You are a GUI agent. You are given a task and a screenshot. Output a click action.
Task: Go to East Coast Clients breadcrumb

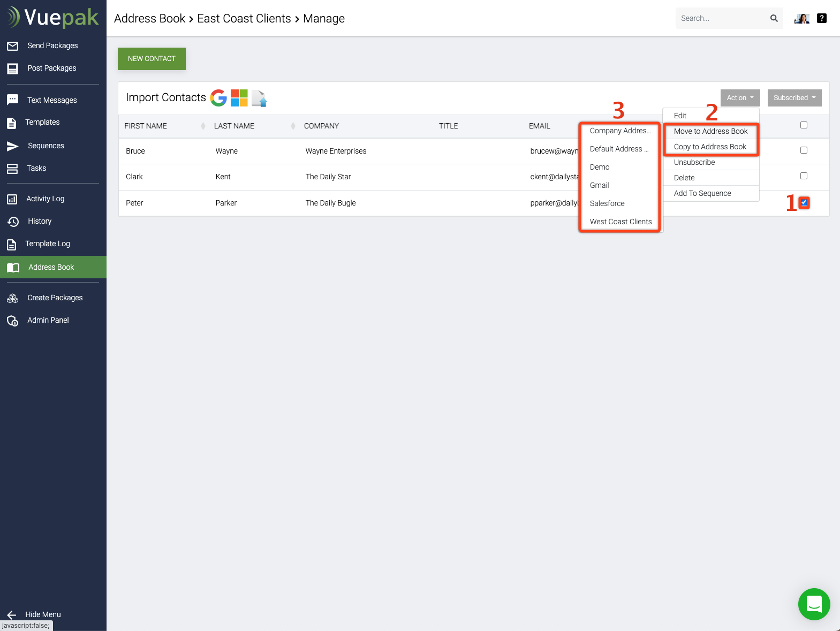point(244,19)
